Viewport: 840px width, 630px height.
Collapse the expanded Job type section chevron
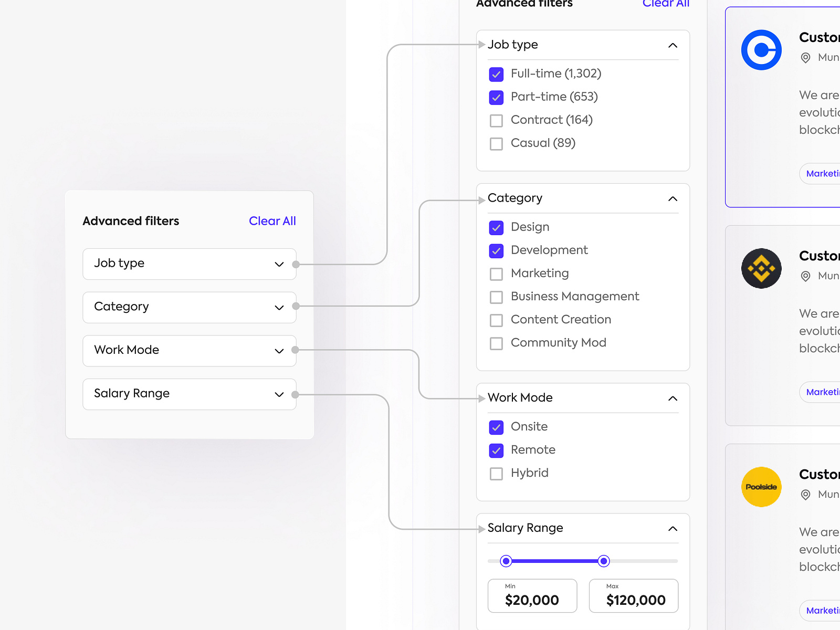(x=673, y=45)
